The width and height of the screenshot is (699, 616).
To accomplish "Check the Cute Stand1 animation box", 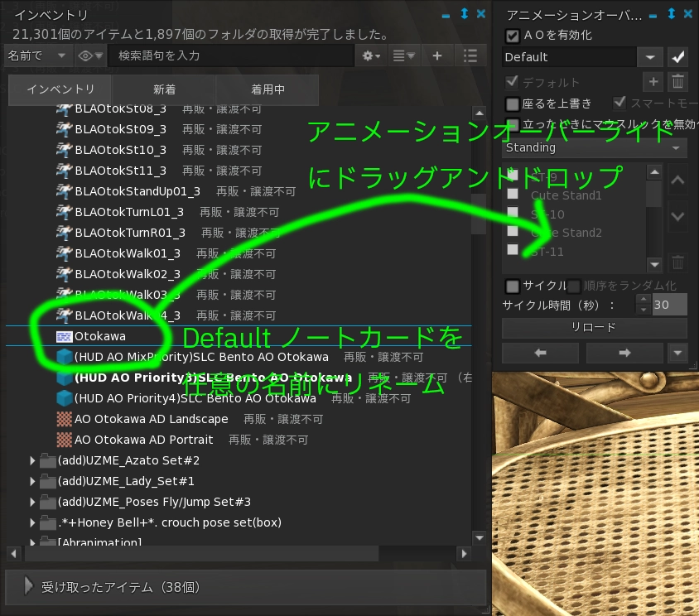I will 513,194.
